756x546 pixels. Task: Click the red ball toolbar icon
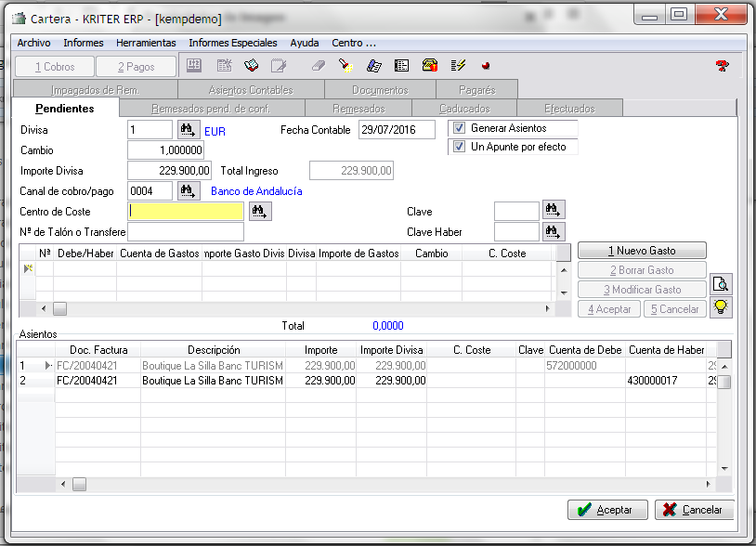click(x=486, y=66)
